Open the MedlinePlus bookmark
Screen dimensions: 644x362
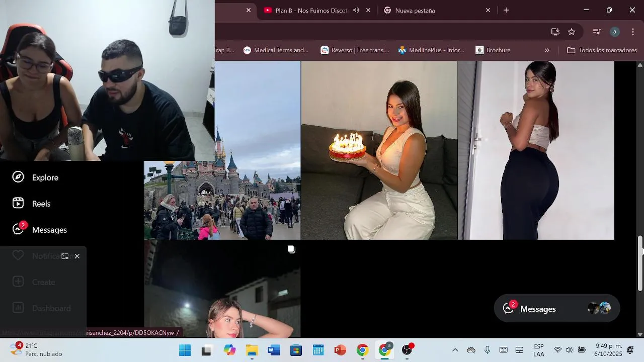(431, 50)
